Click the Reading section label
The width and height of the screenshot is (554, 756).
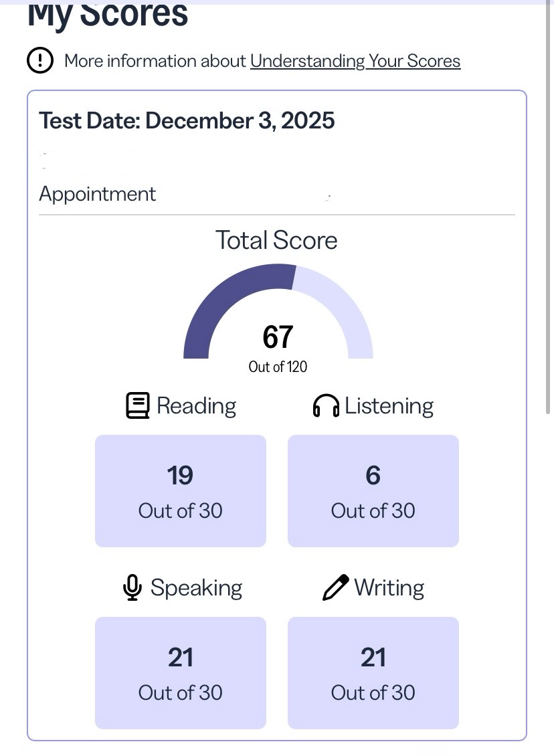coord(196,406)
